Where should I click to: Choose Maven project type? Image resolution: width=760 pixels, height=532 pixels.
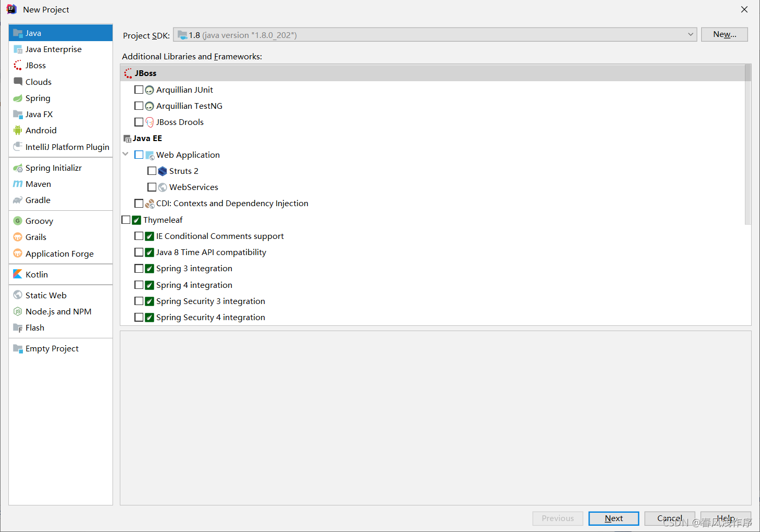61,184
